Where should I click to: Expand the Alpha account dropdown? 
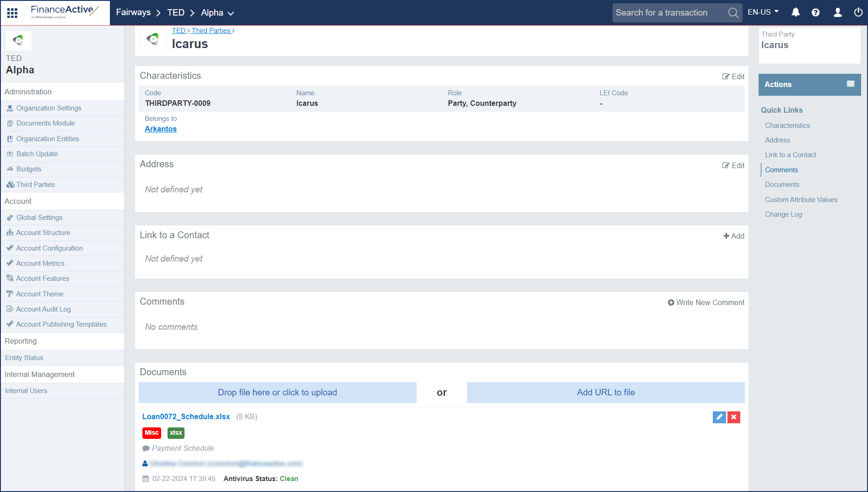pos(217,13)
